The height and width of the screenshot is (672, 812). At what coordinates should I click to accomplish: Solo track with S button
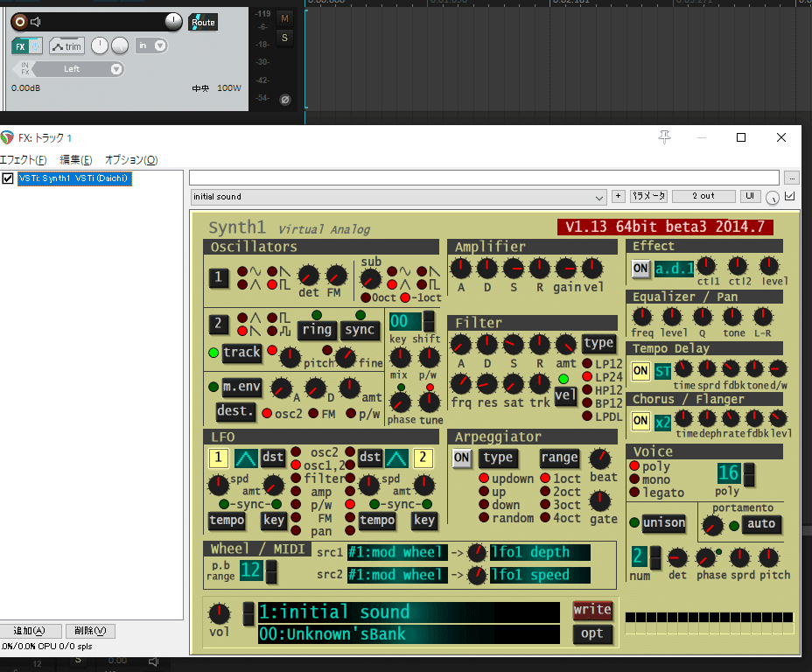point(284,38)
